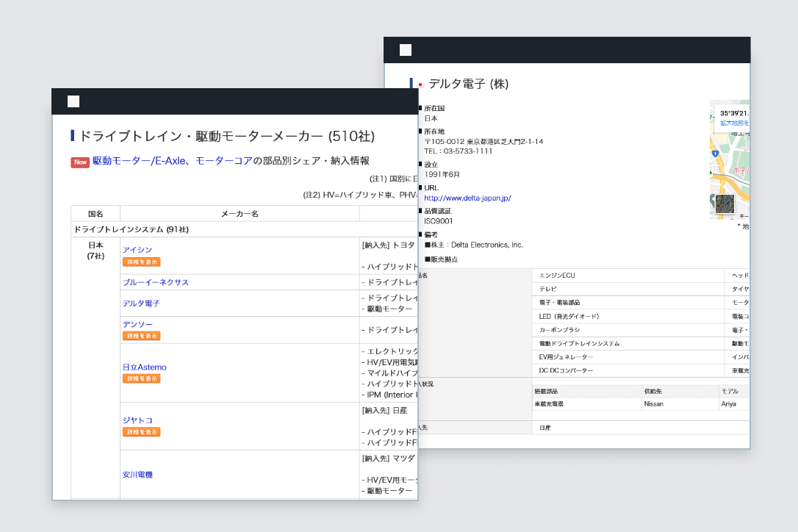Screen dimensions: 798x532
Task: Click the ドライブトレインシステム (91社) row
Action: click(x=244, y=229)
